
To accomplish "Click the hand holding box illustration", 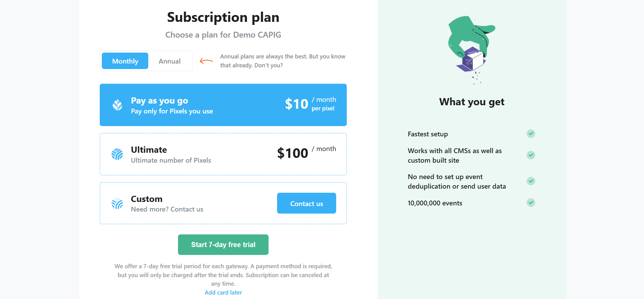I will coord(471,50).
